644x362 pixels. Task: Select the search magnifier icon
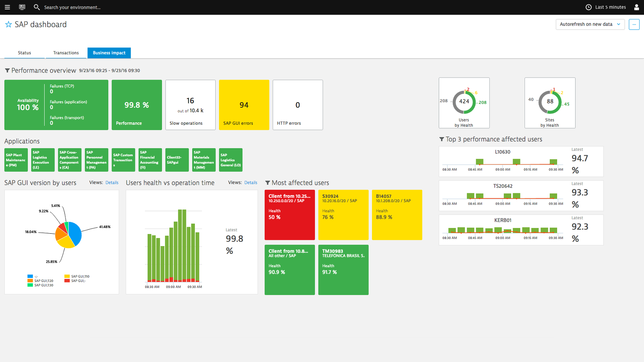tap(36, 7)
